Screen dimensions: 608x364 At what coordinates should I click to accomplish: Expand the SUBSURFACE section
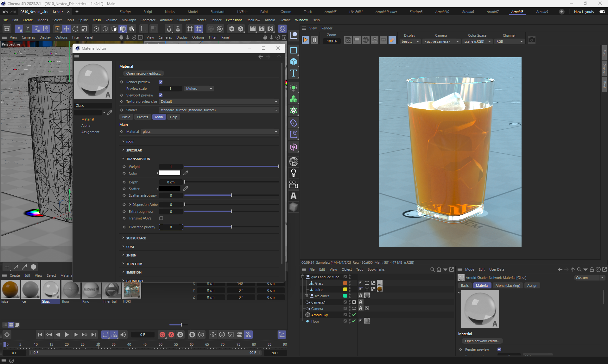136,238
